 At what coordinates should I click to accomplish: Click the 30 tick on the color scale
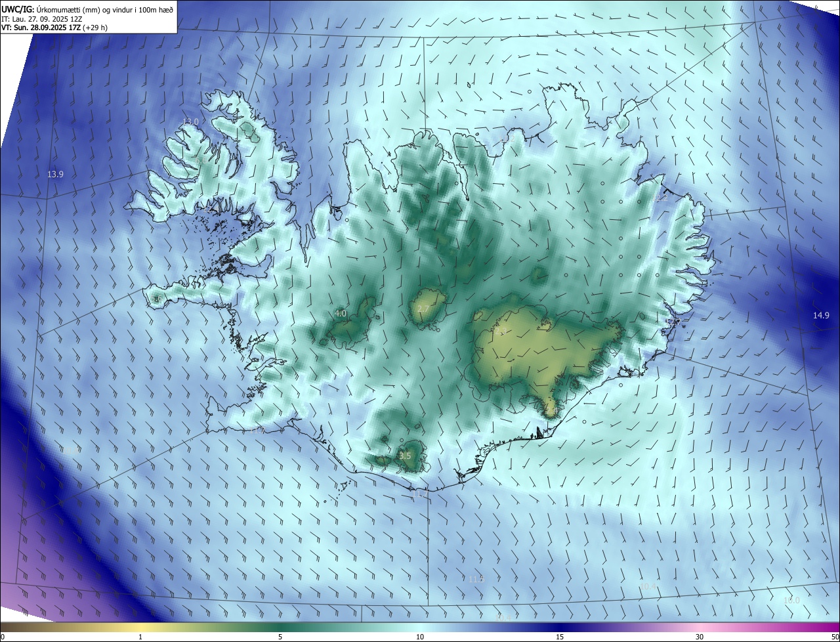click(x=700, y=637)
